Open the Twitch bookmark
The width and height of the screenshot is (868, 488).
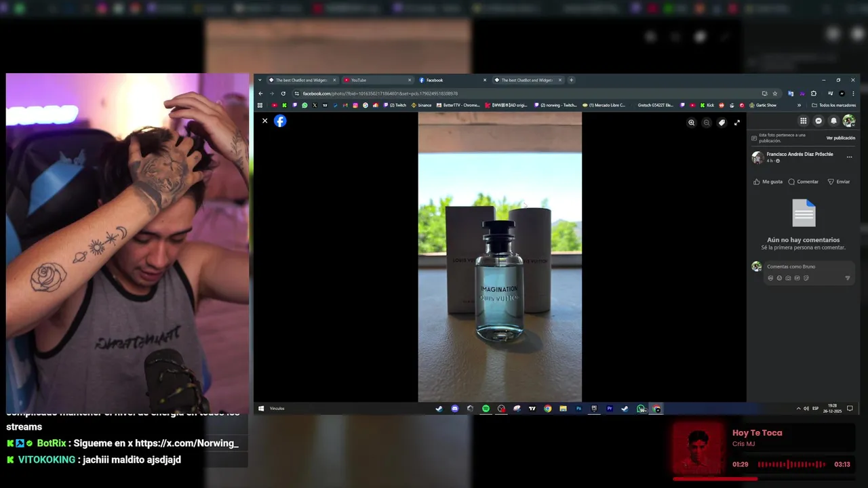[x=395, y=105]
